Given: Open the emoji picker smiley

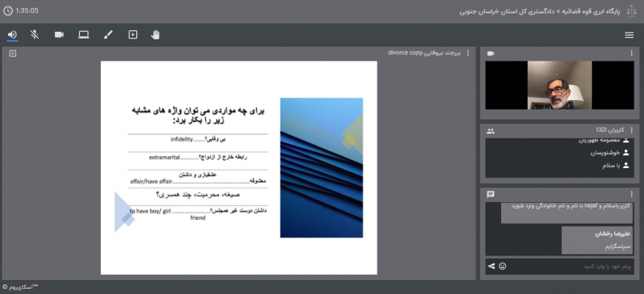Looking at the screenshot, I should (x=503, y=266).
